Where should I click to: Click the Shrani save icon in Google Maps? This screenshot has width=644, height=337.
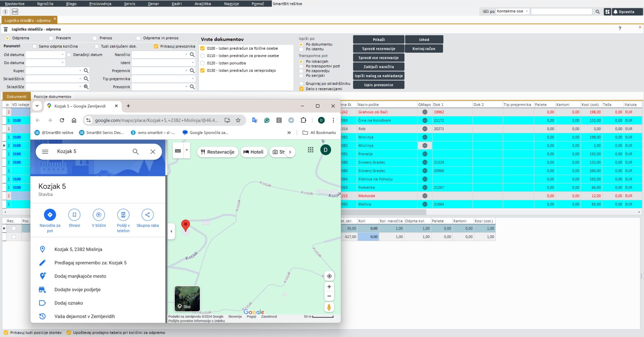coord(74,214)
